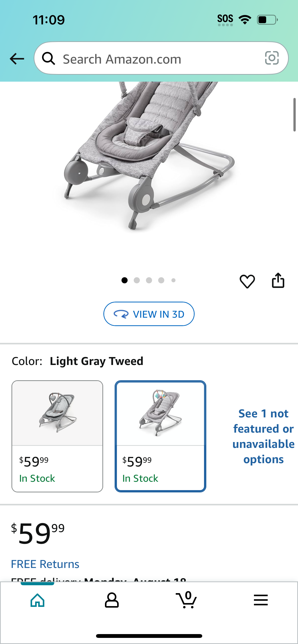The height and width of the screenshot is (644, 298).
Task: Tap FREE Returns link
Action: pos(45,564)
